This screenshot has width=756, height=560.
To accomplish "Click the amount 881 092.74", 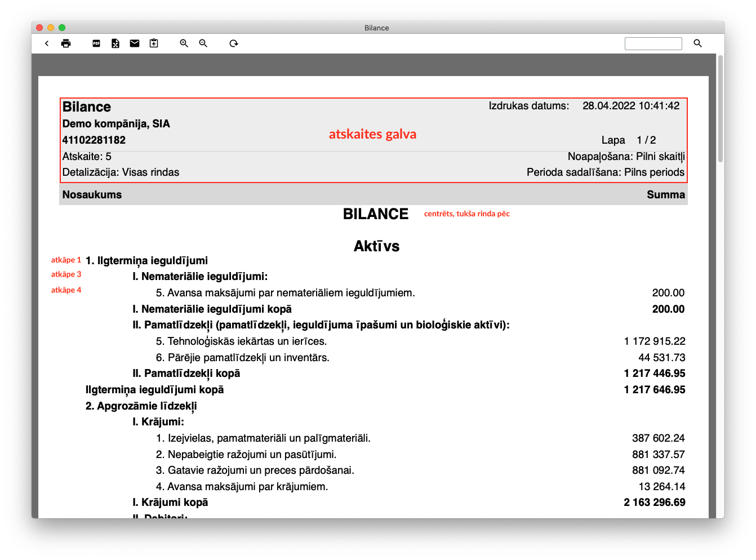I will (x=659, y=470).
